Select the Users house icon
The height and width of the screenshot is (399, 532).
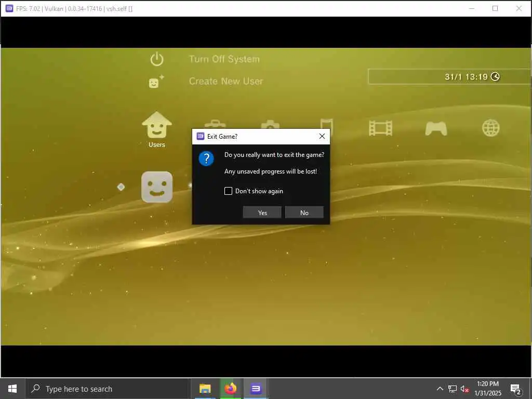pos(157,125)
